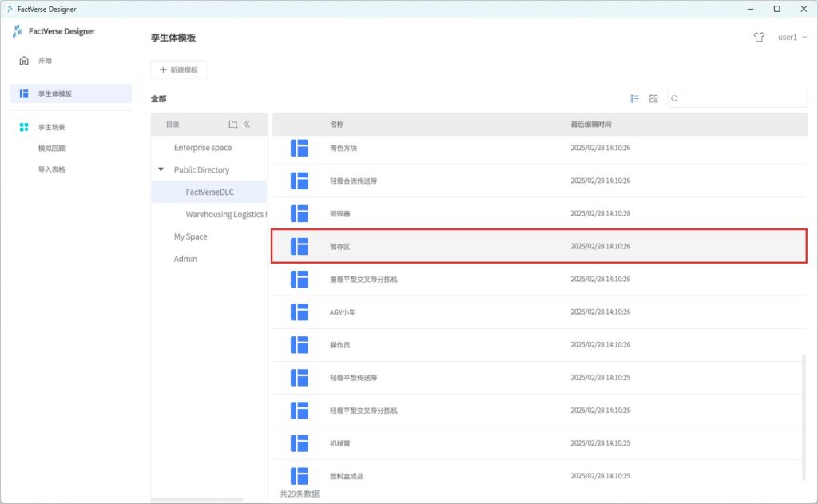Click the new folder icon in directory header
Viewport: 818px width, 504px height.
pyautogui.click(x=232, y=125)
